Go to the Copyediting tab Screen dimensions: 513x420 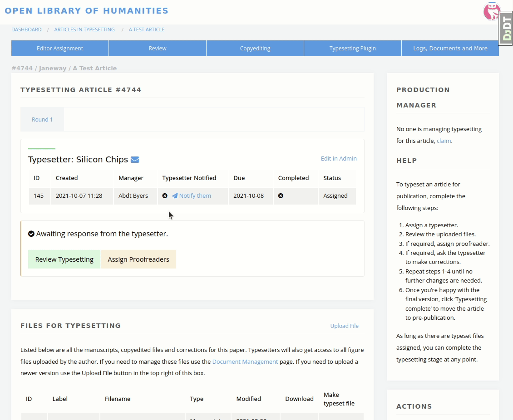pos(255,49)
